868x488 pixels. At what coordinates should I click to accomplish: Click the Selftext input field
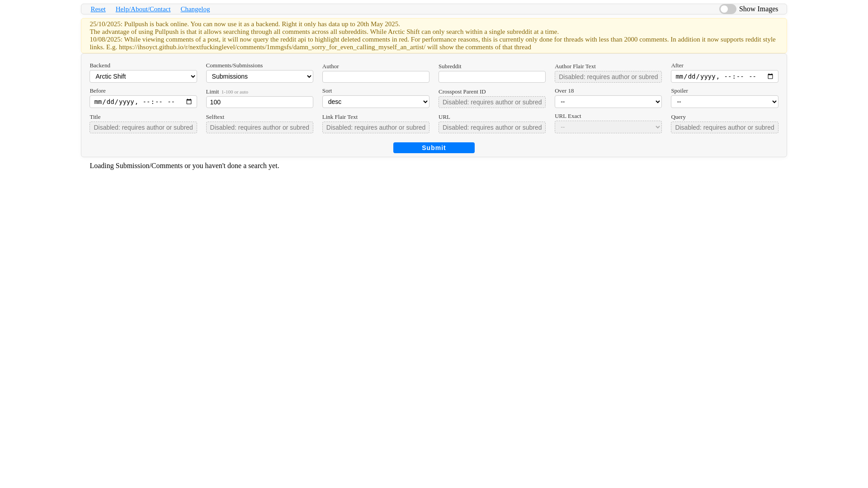(259, 127)
